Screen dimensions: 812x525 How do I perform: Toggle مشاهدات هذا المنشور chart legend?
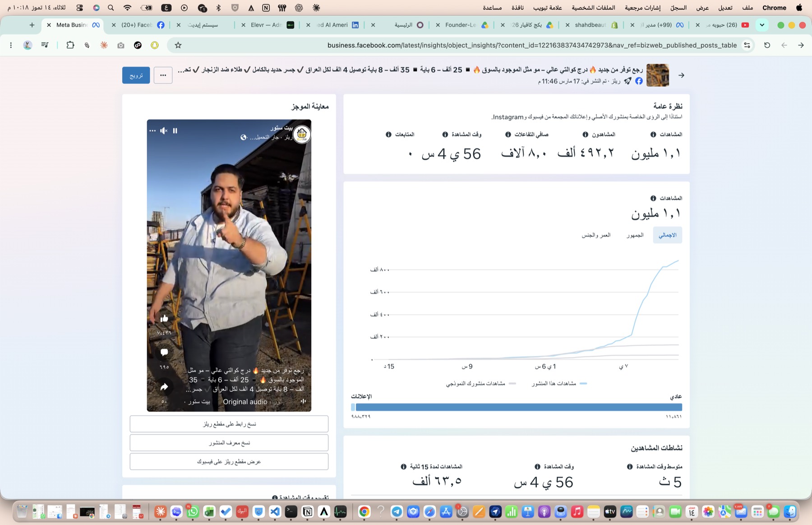click(559, 384)
